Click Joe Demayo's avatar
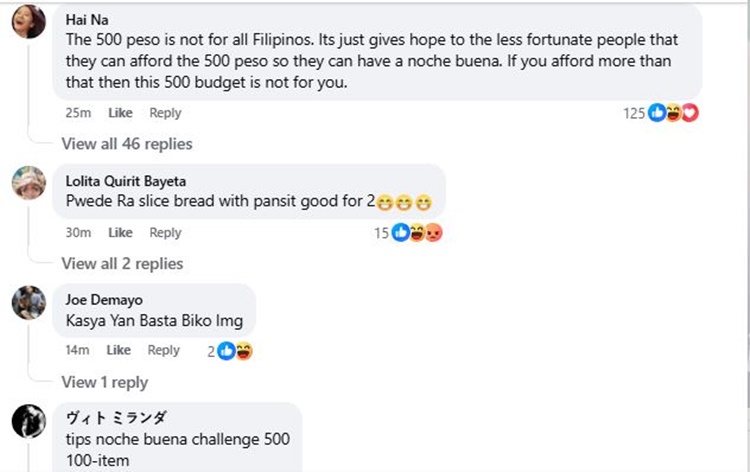The image size is (750, 472). click(x=28, y=301)
